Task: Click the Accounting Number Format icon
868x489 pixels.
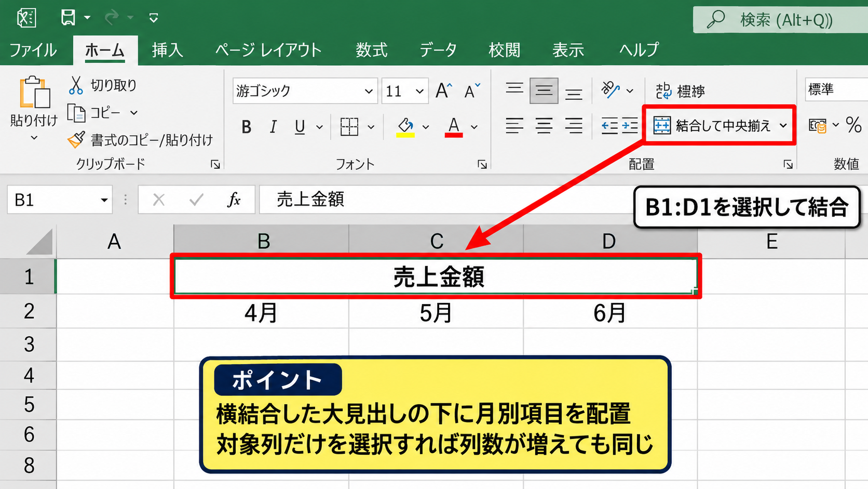Action: (x=818, y=126)
